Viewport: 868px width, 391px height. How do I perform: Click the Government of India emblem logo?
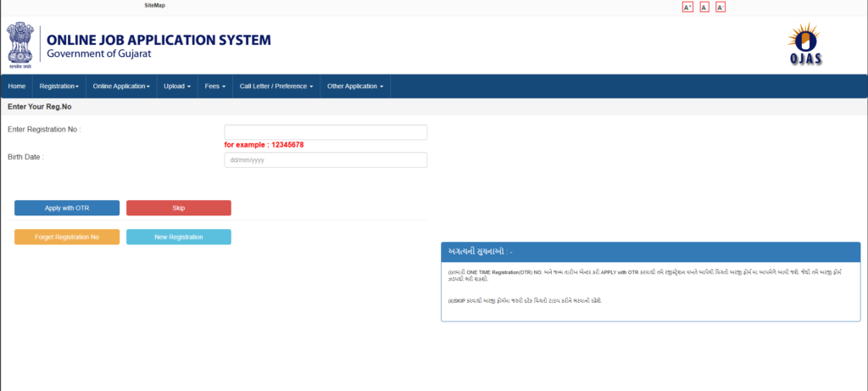click(19, 45)
